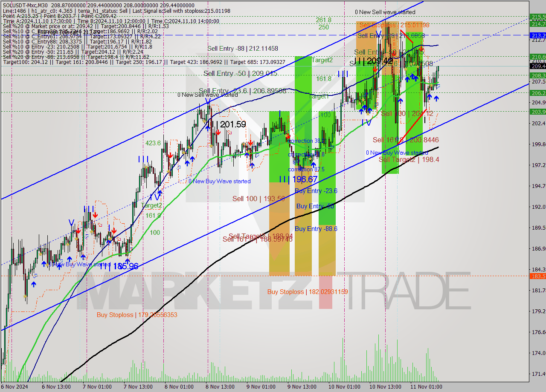Select the 'Sell Target2 | 198.4' label
This screenshot has width=546, height=392.
point(409,159)
